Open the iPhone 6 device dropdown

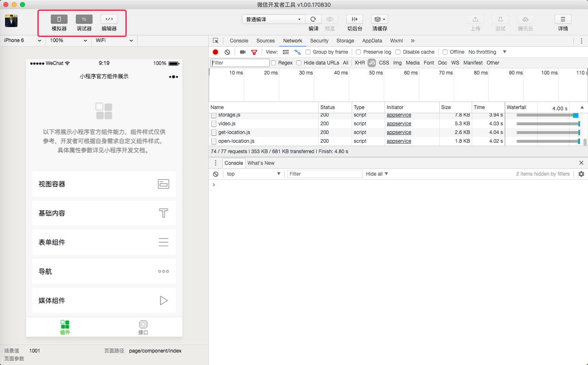click(23, 40)
